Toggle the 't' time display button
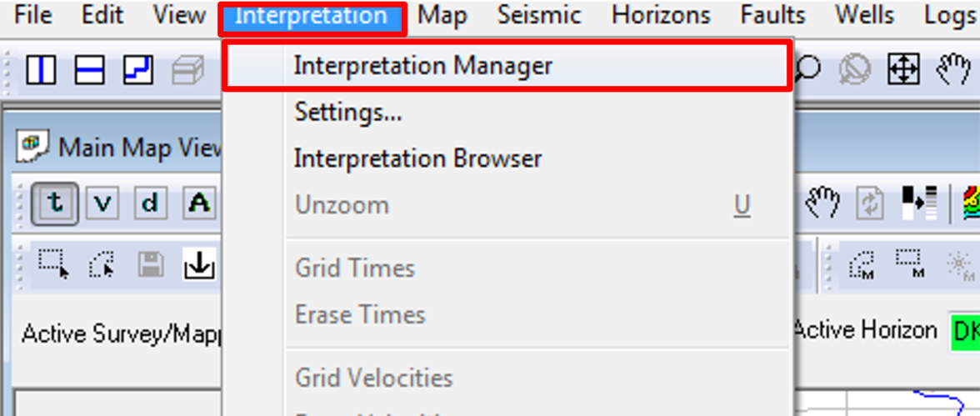The image size is (980, 416). tap(55, 203)
